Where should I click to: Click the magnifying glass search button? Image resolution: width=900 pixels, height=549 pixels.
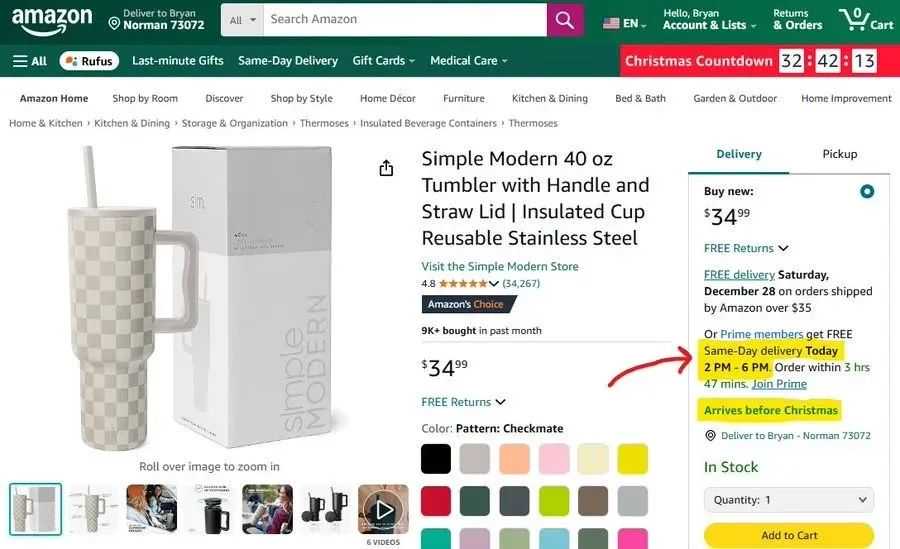[565, 20]
